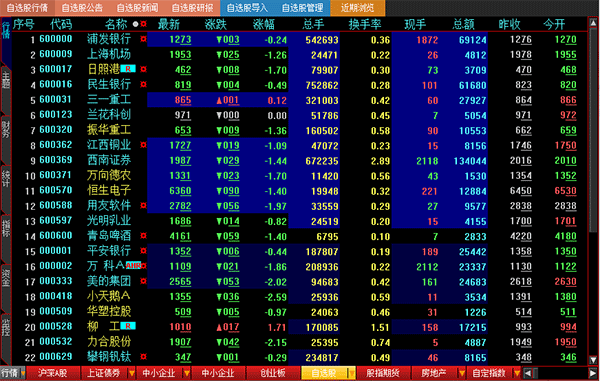Switch to the 自选股公告 tab

tap(82, 8)
